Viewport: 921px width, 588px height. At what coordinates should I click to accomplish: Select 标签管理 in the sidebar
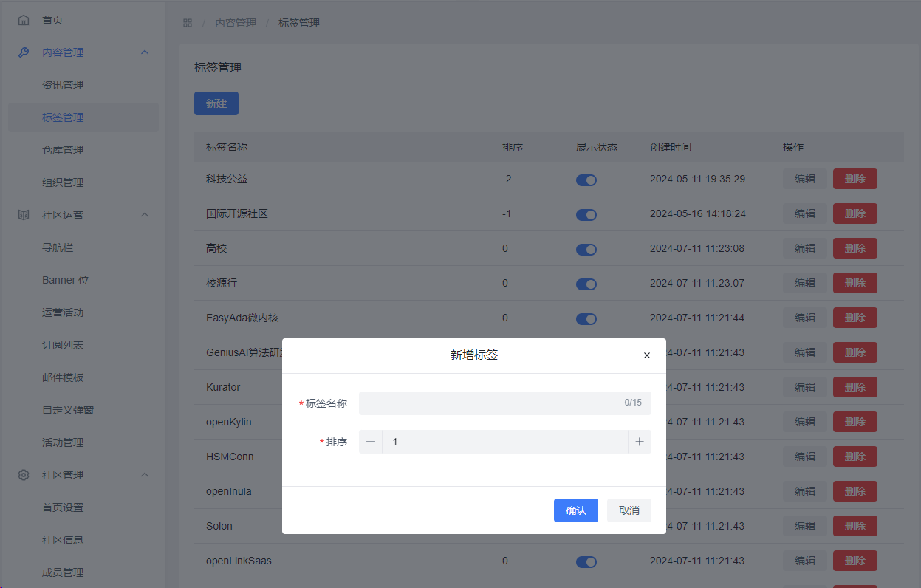coord(83,117)
